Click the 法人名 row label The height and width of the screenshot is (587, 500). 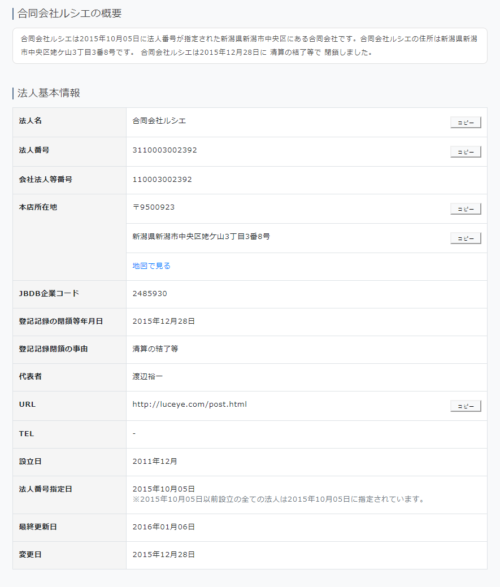(30, 121)
